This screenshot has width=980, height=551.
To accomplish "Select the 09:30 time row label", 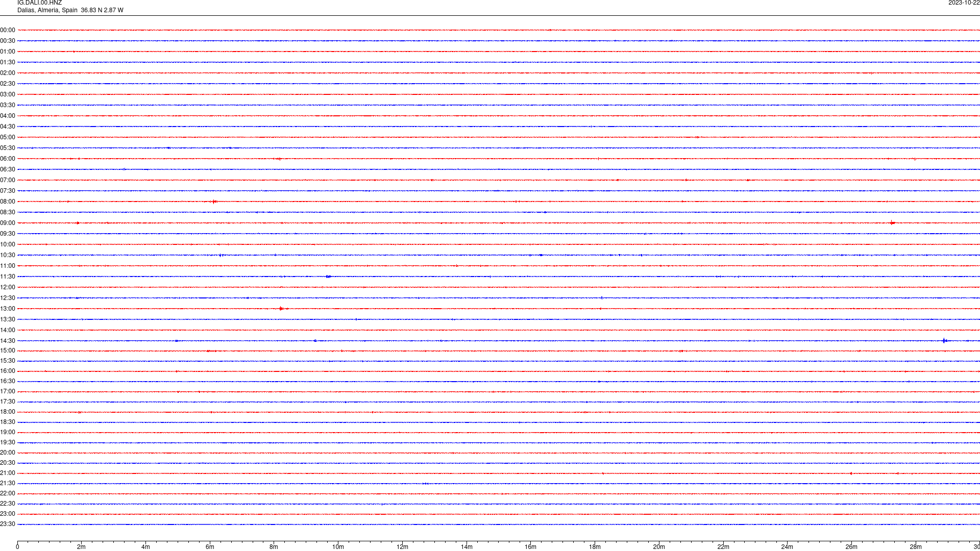I will click(x=8, y=234).
